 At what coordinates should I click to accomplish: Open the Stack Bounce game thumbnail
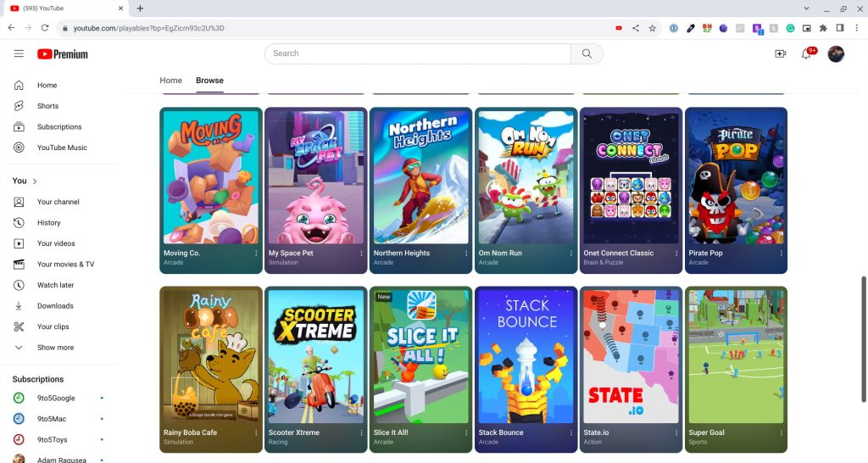pyautogui.click(x=526, y=356)
